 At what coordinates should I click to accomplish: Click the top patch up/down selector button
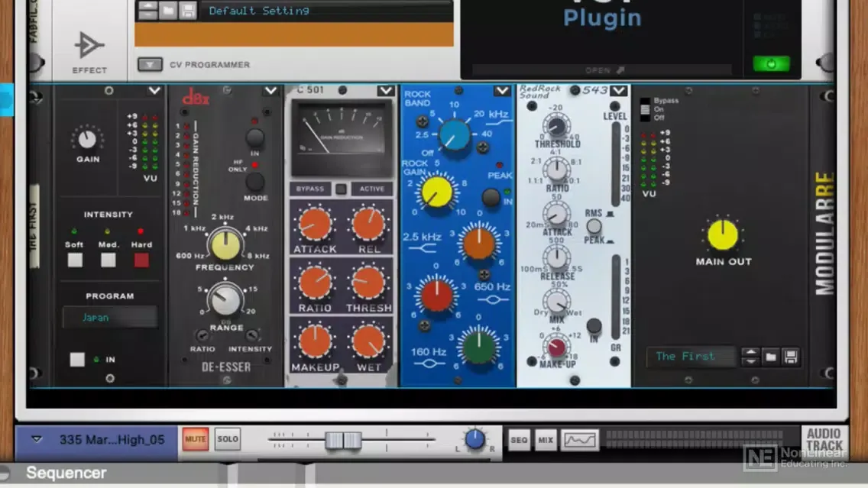click(x=147, y=10)
